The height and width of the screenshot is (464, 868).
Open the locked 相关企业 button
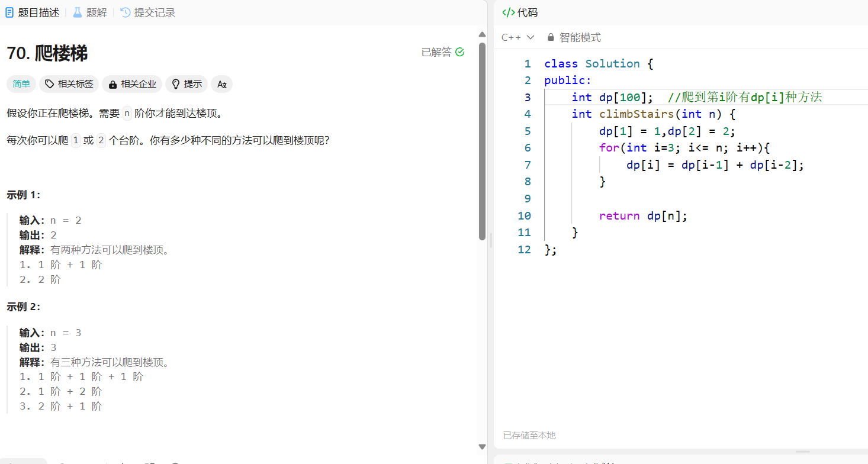click(132, 84)
